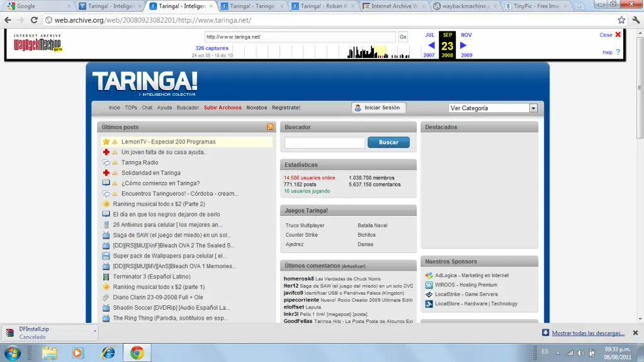Close the Wayback toolbar with red X
Viewport: 644px width, 362px height.
pos(618,35)
